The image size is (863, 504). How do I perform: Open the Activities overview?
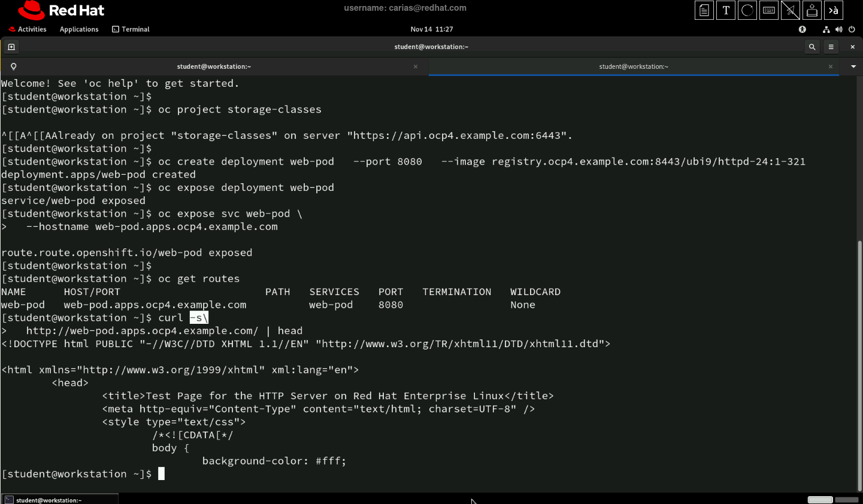pyautogui.click(x=28, y=29)
